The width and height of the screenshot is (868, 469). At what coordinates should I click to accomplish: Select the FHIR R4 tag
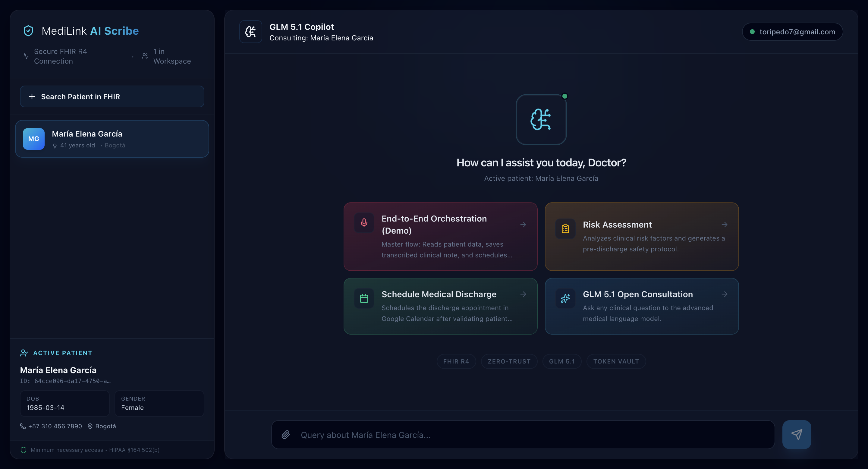456,361
